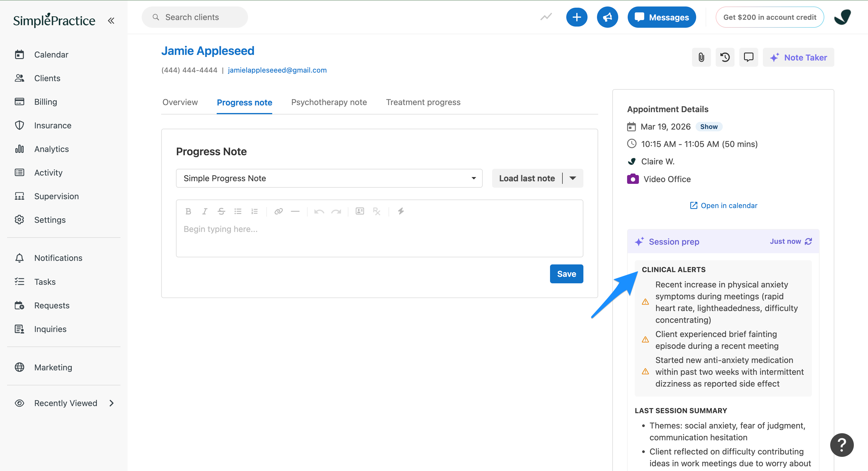This screenshot has height=471, width=868.
Task: Insert a numbered list
Action: click(x=254, y=211)
